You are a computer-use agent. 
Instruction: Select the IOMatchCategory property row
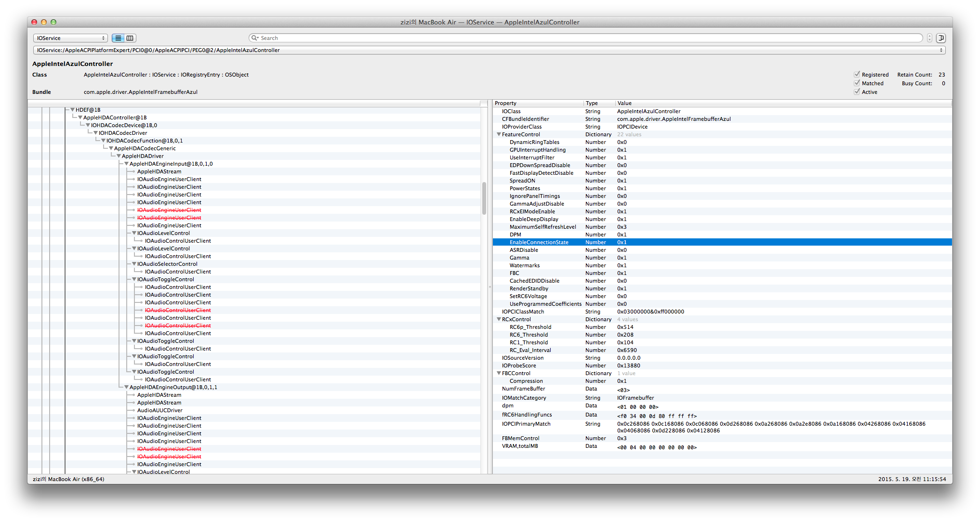722,398
